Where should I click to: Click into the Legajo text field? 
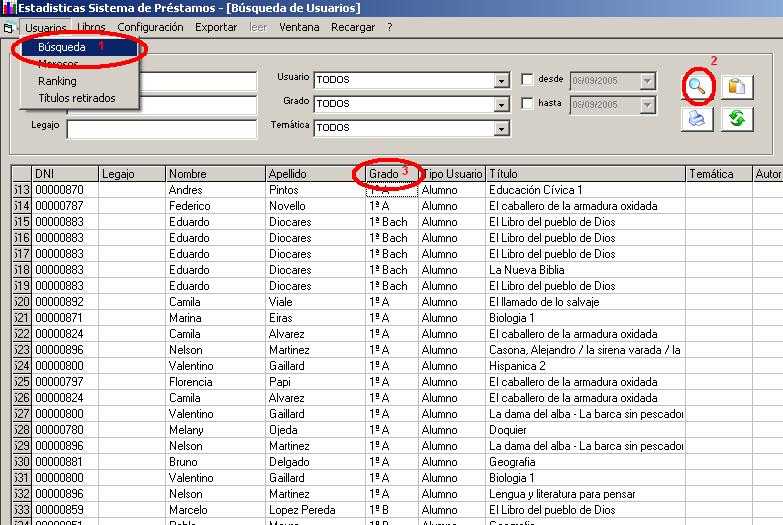161,128
